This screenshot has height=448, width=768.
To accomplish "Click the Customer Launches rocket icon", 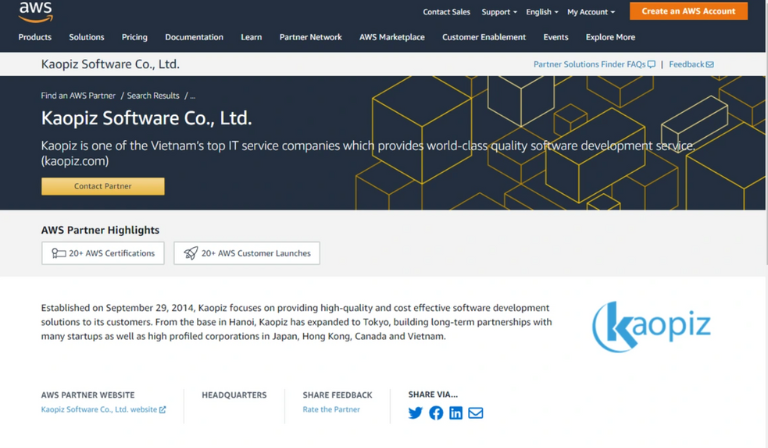I will click(x=190, y=253).
